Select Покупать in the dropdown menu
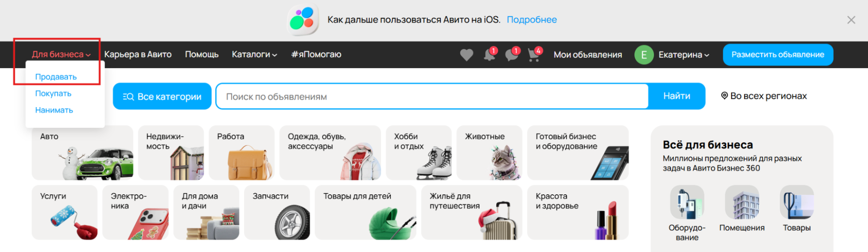This screenshot has height=252, width=868. [x=53, y=93]
